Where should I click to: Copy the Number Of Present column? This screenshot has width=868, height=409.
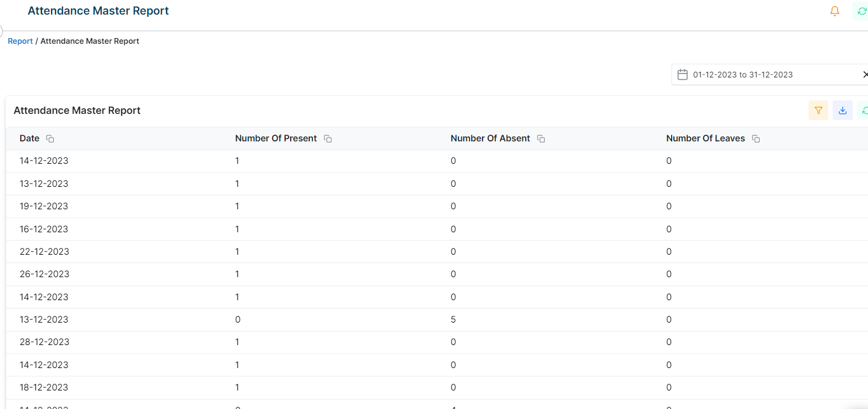(328, 139)
